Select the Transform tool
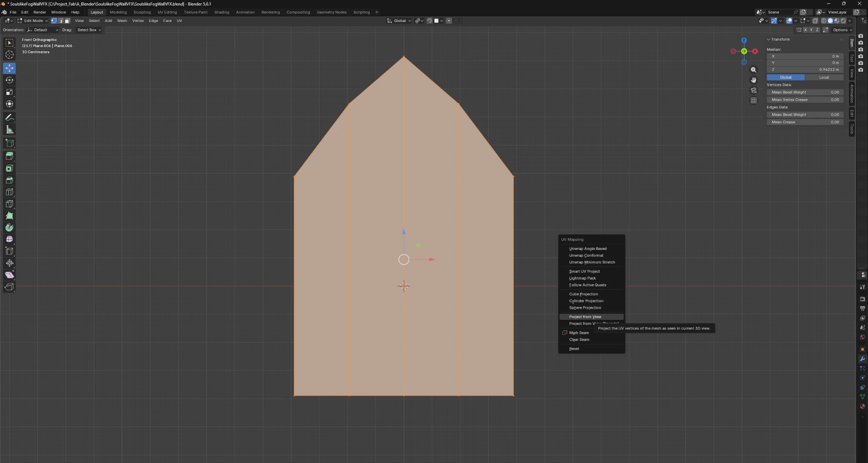The width and height of the screenshot is (868, 463). (9, 104)
